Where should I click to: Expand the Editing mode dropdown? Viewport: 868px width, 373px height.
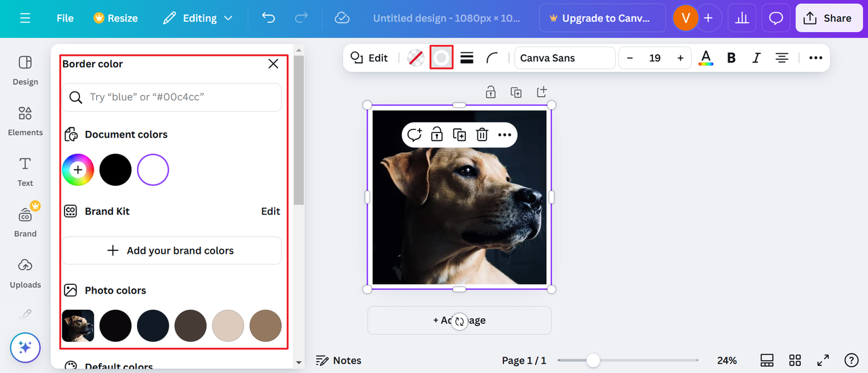click(197, 18)
